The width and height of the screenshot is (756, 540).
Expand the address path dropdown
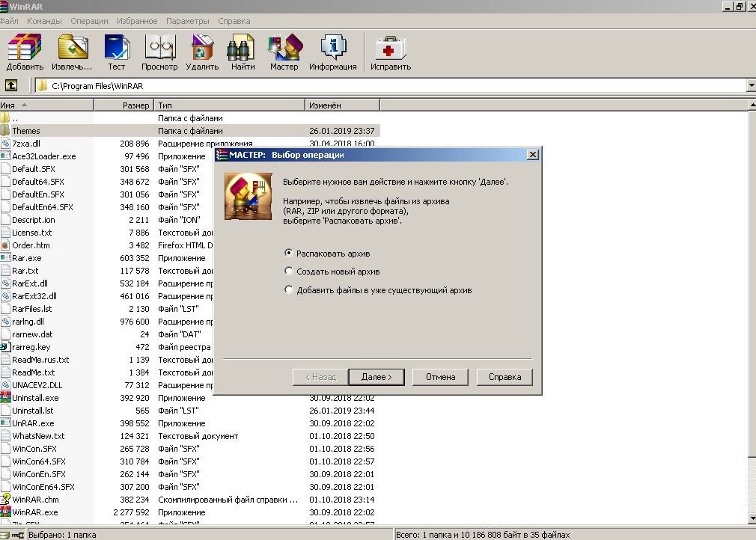tap(752, 86)
